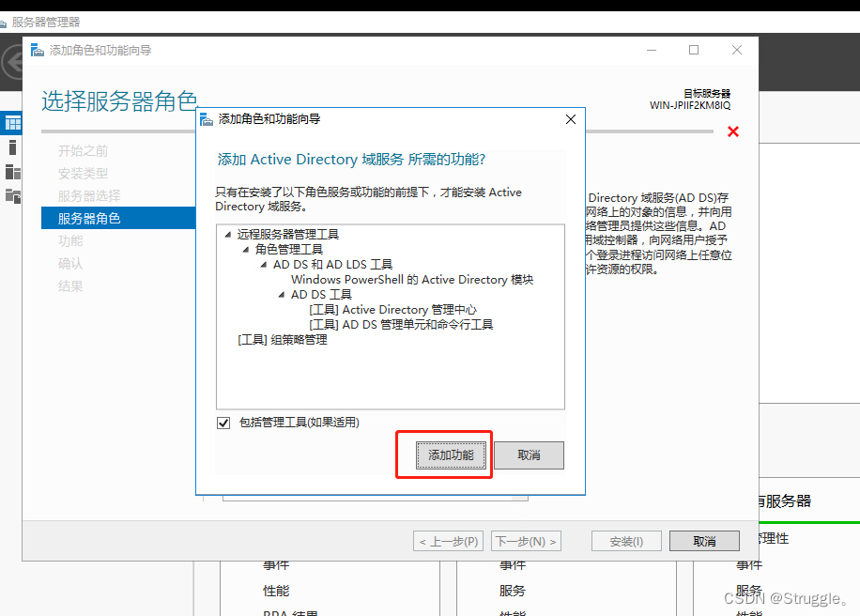
Task: Select the [工具] 组策略管理 row
Action: point(282,340)
